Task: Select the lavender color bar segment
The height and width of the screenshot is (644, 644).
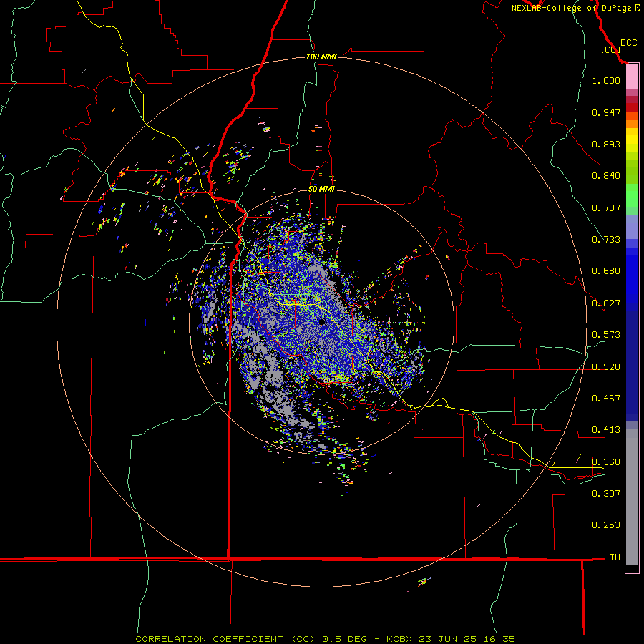Action: pyautogui.click(x=632, y=227)
